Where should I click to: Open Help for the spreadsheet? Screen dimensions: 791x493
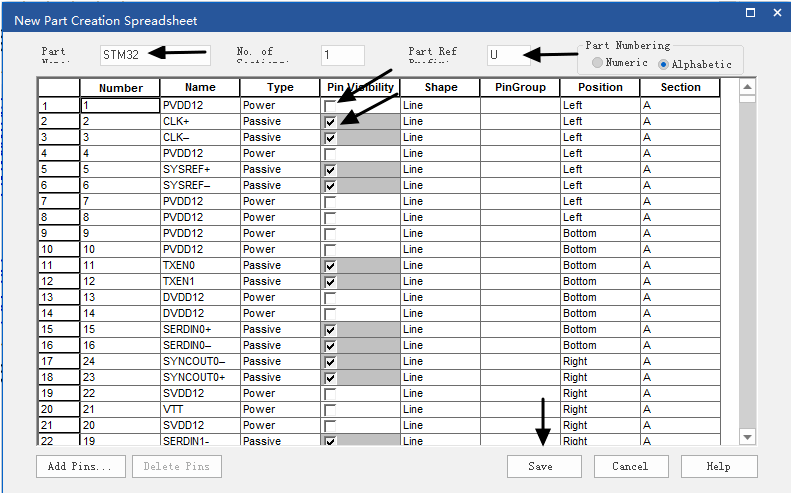pyautogui.click(x=718, y=466)
